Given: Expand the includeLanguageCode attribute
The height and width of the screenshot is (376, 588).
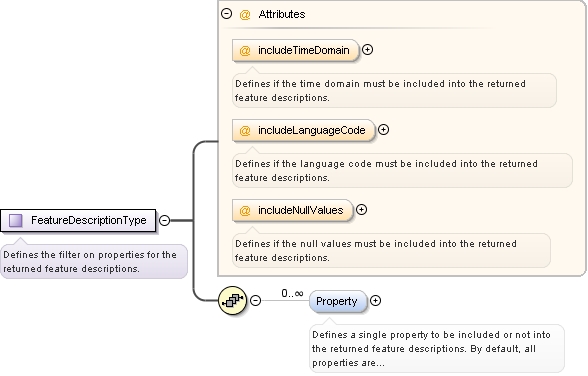Looking at the screenshot, I should pyautogui.click(x=383, y=130).
